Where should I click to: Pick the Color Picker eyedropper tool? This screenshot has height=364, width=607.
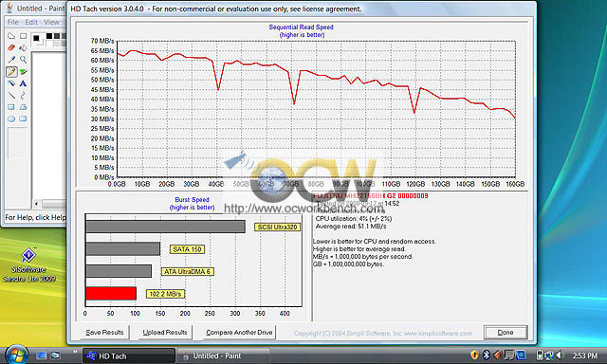pos(11,60)
